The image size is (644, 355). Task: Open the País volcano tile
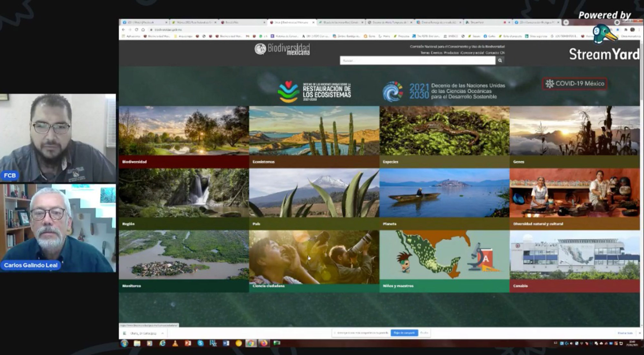[314, 199]
